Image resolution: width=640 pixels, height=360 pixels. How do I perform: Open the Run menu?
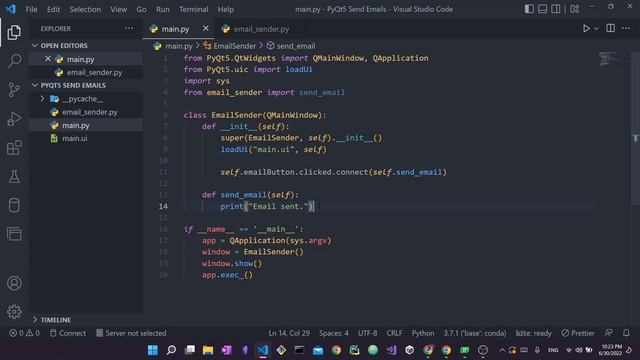point(162,9)
